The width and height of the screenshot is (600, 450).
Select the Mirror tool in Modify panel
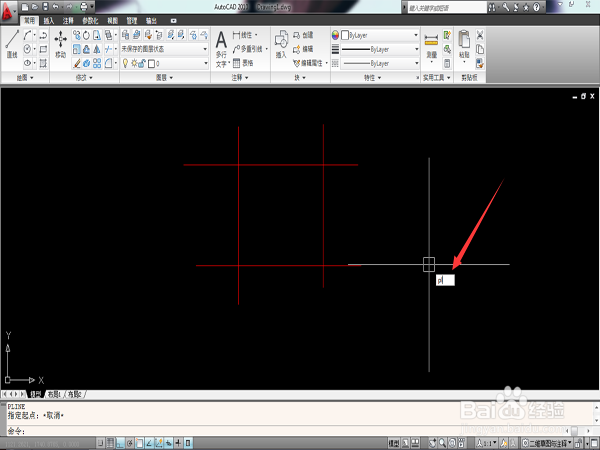pyautogui.click(x=97, y=49)
